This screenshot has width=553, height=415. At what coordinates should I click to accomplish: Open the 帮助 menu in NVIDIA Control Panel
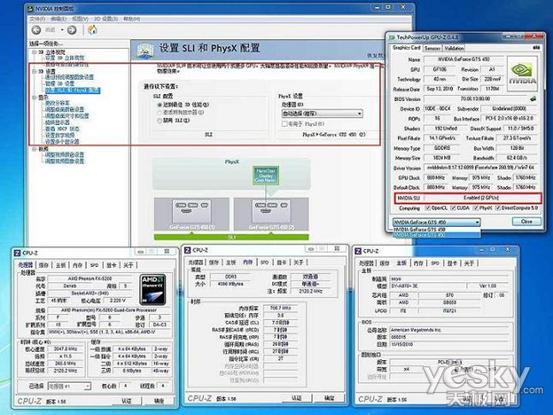point(131,19)
